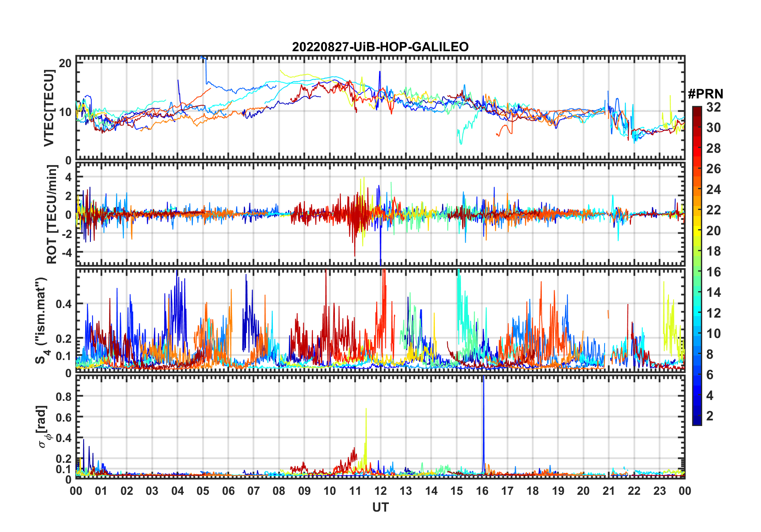Click colorbar tick label 24
Image resolution: width=761 pixels, height=532 pixels.
[x=713, y=189]
